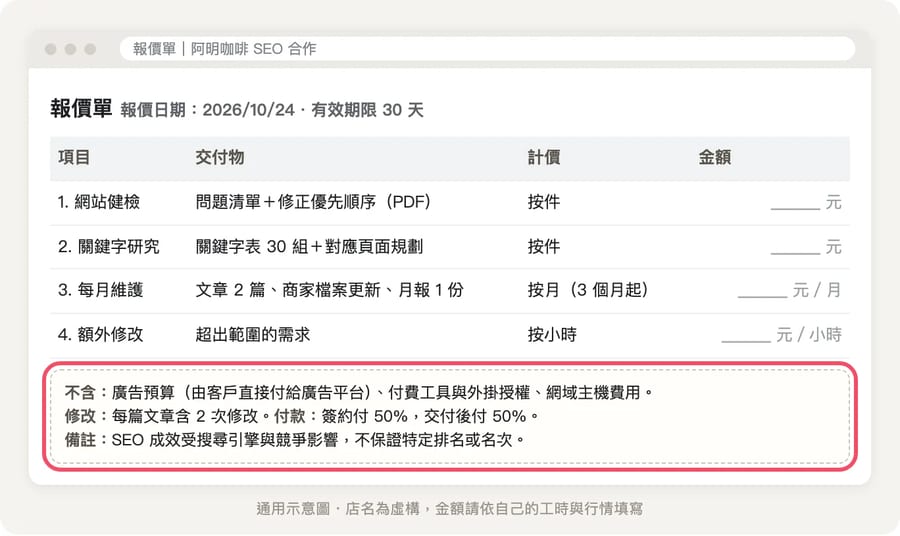Click the blank amount field in the 網站健檢 row
Screen dimensions: 900x536
click(795, 203)
